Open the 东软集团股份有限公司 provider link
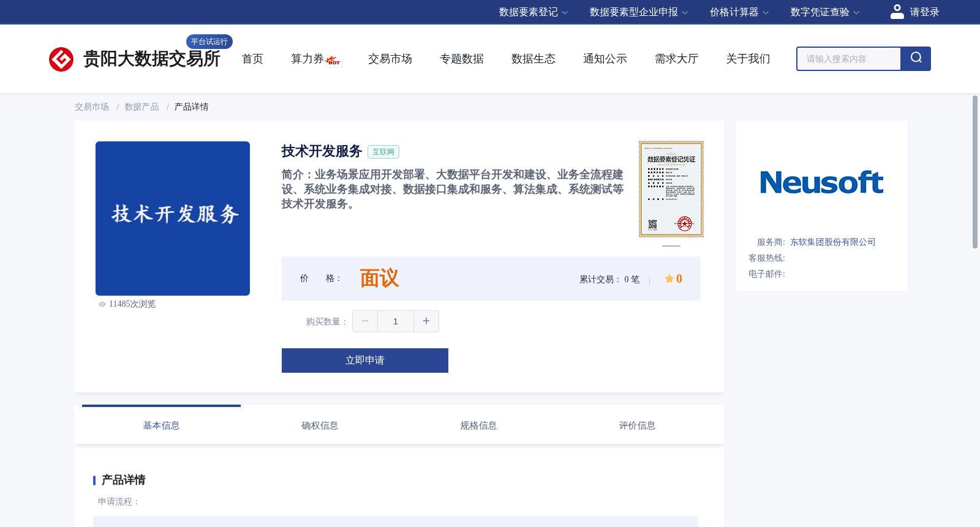Viewport: 980px width, 527px height. (x=833, y=242)
